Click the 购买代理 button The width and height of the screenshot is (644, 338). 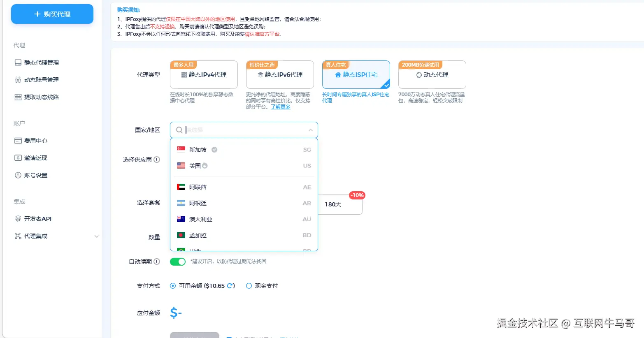pyautogui.click(x=52, y=14)
